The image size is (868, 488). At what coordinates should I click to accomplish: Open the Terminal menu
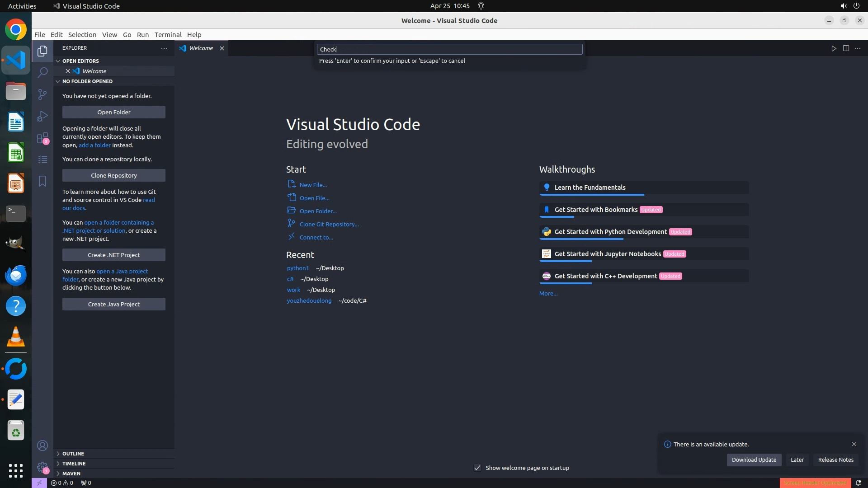coord(168,35)
